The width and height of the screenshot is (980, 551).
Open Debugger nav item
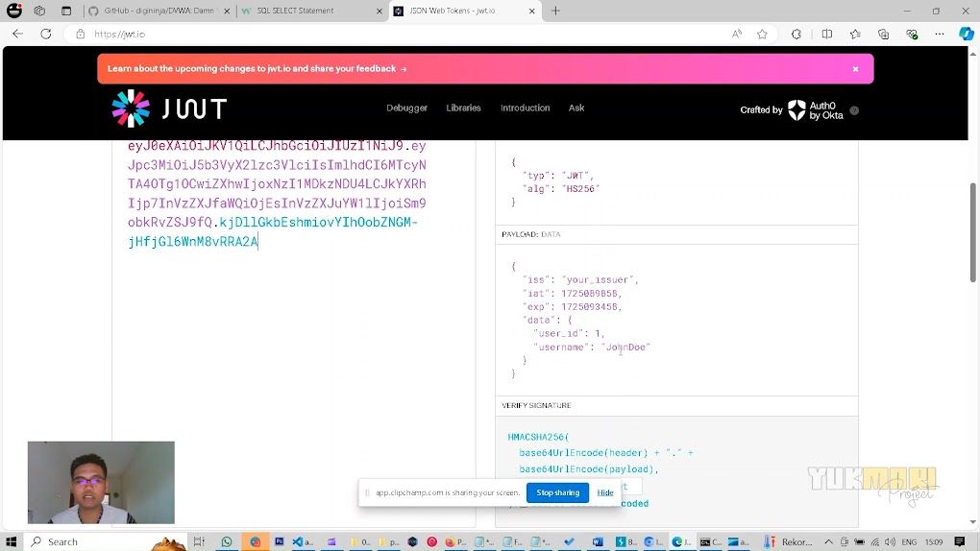pos(406,108)
